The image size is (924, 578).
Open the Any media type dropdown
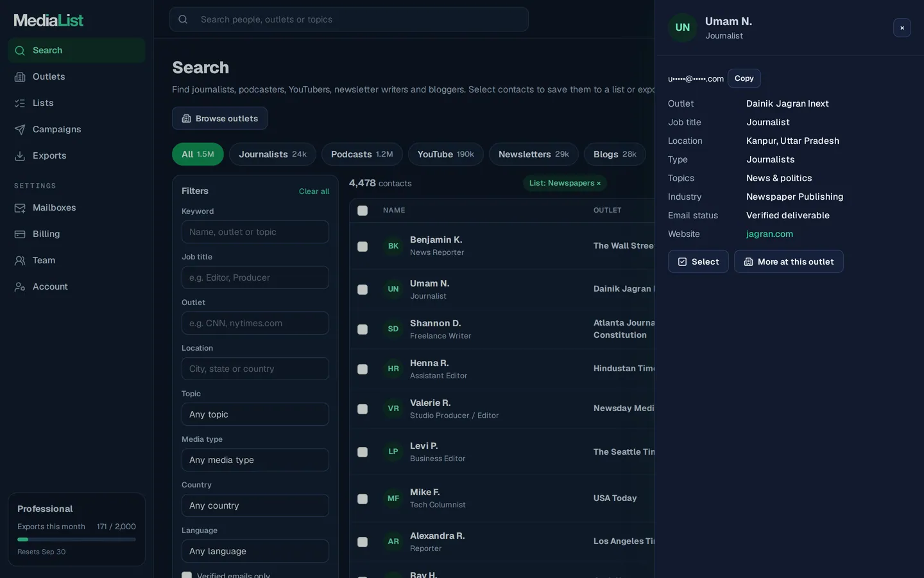point(255,460)
